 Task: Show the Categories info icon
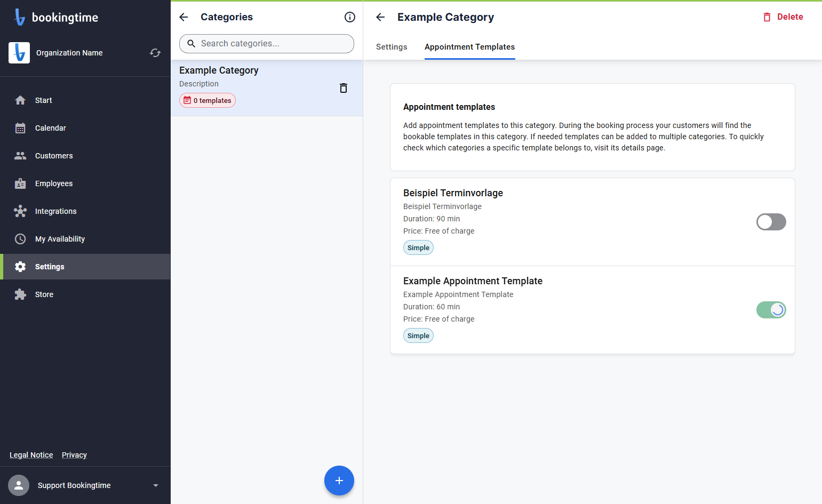point(350,17)
